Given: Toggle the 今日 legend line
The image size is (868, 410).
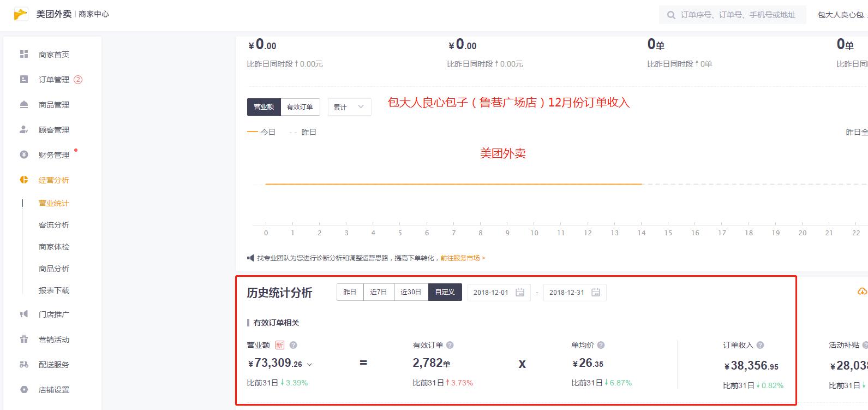Looking at the screenshot, I should [x=261, y=132].
